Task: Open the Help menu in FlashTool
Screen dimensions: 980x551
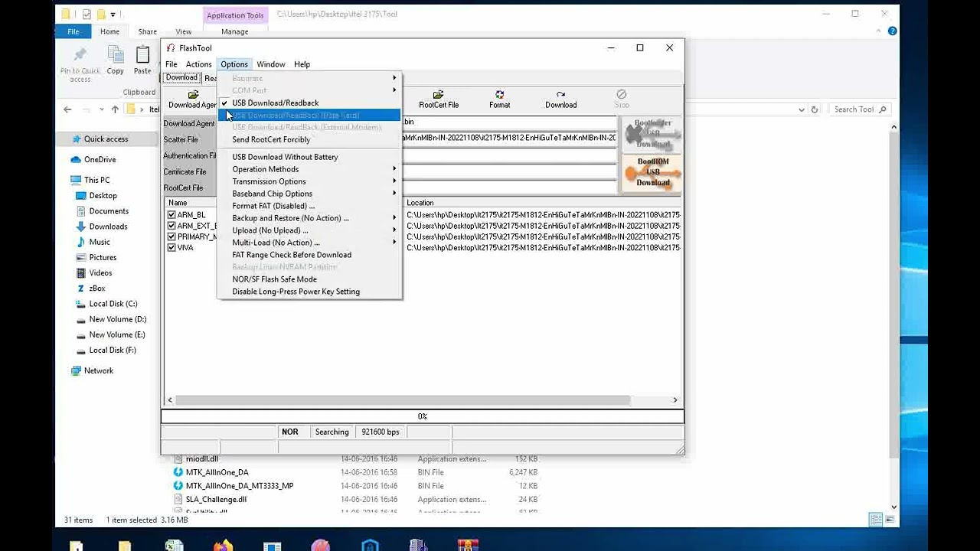Action: click(x=302, y=64)
